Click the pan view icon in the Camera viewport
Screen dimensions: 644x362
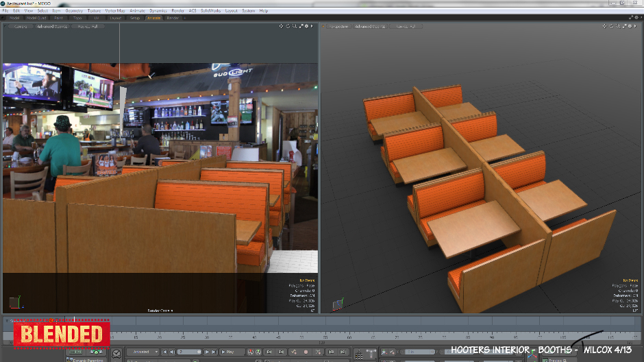281,26
